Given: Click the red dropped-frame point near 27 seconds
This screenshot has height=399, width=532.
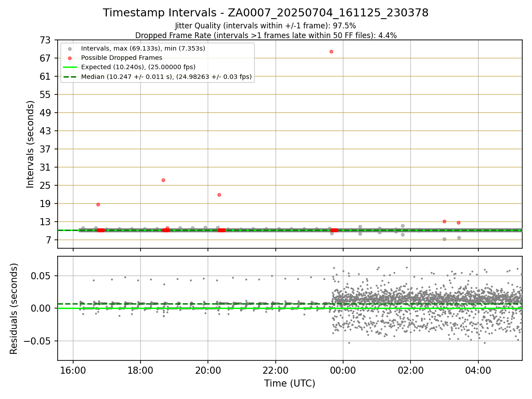Looking at the screenshot, I should tap(163, 180).
